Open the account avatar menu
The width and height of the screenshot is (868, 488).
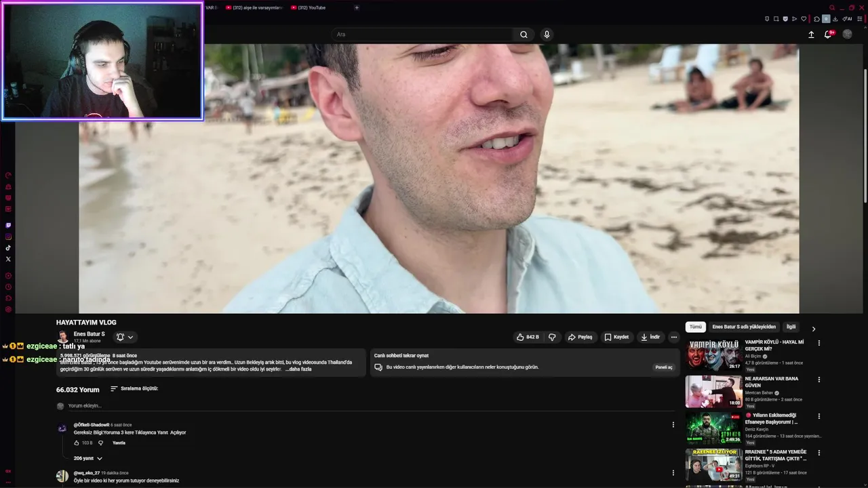847,34
